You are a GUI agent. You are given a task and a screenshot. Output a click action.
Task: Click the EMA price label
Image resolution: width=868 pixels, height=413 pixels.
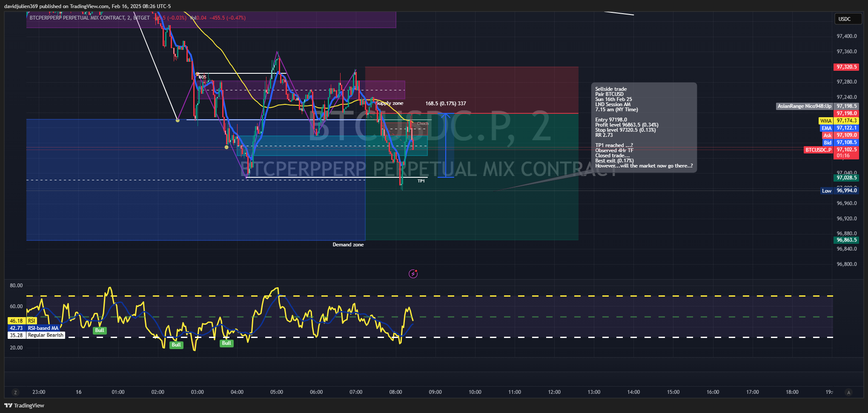pos(826,128)
